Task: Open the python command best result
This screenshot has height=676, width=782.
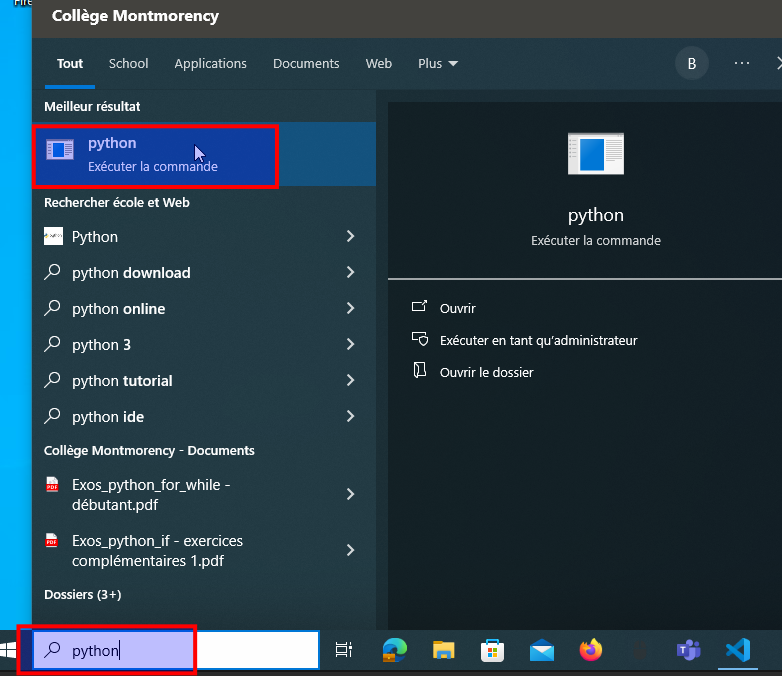Action: click(x=204, y=155)
